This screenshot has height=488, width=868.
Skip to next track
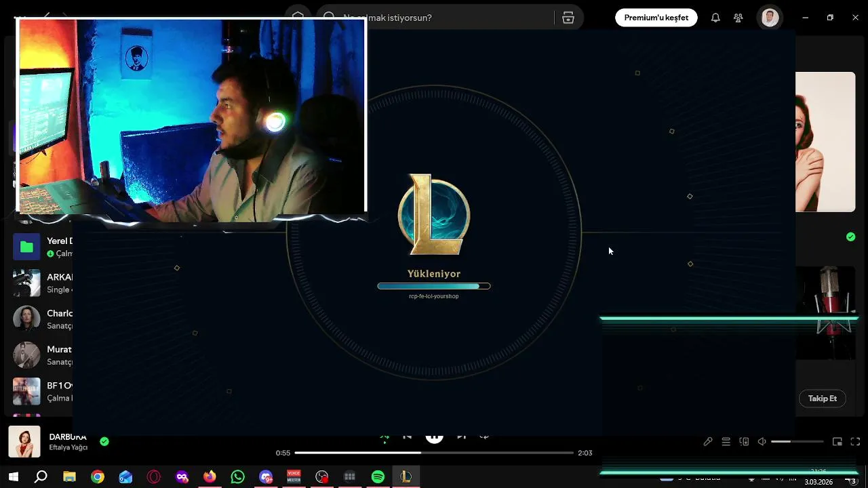click(461, 437)
